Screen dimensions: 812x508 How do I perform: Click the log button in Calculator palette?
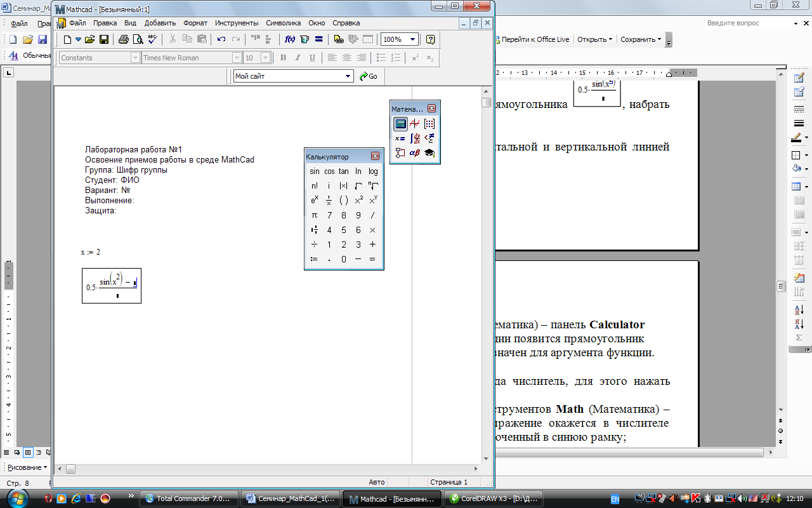click(x=373, y=171)
